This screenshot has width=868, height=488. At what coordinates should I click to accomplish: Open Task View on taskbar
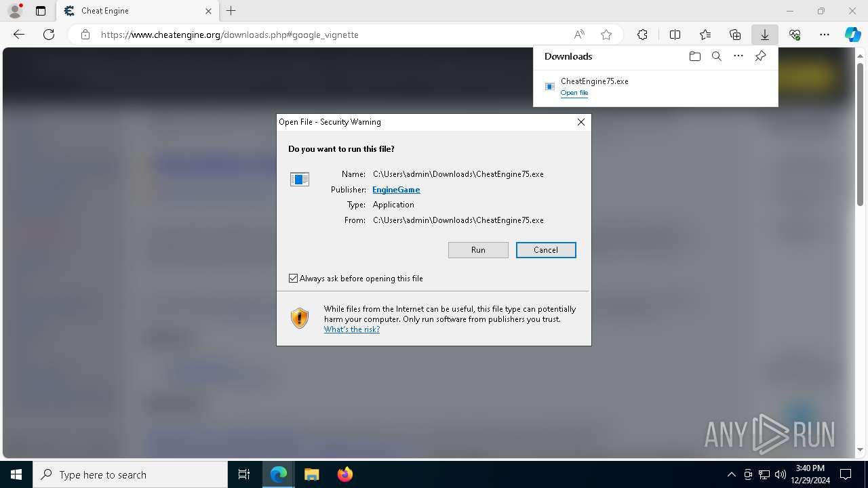244,474
